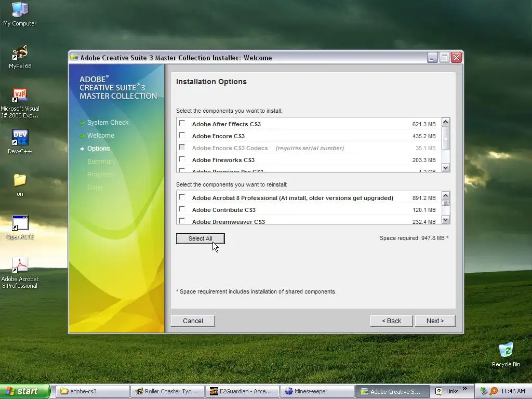Image resolution: width=532 pixels, height=399 pixels.
Task: Click the reinstall list scroll up arrow
Action: (446, 195)
